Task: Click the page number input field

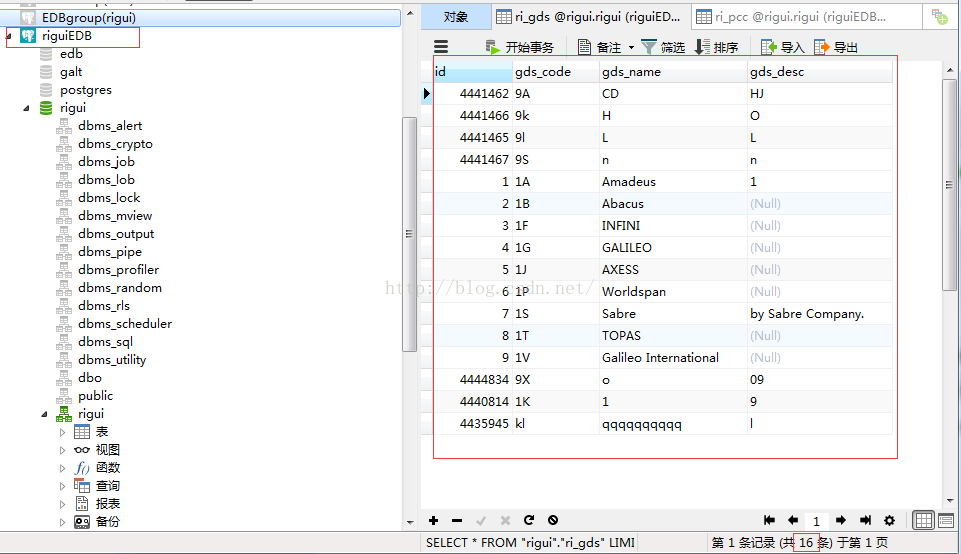Action: 816,521
